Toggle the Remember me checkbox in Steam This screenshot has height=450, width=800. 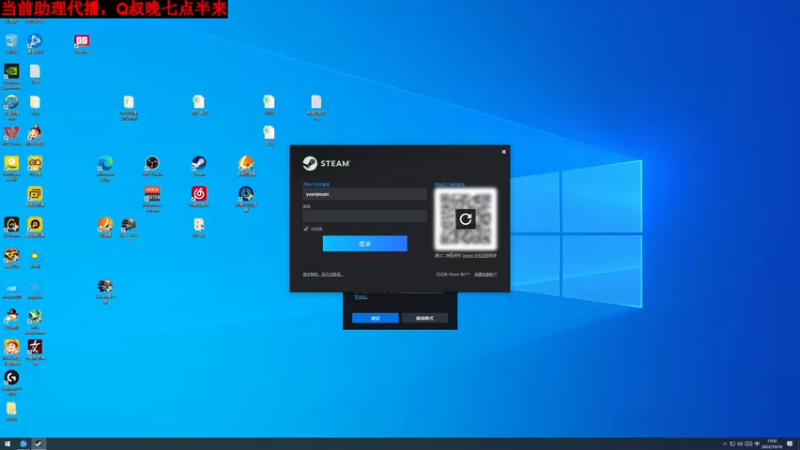click(x=306, y=229)
